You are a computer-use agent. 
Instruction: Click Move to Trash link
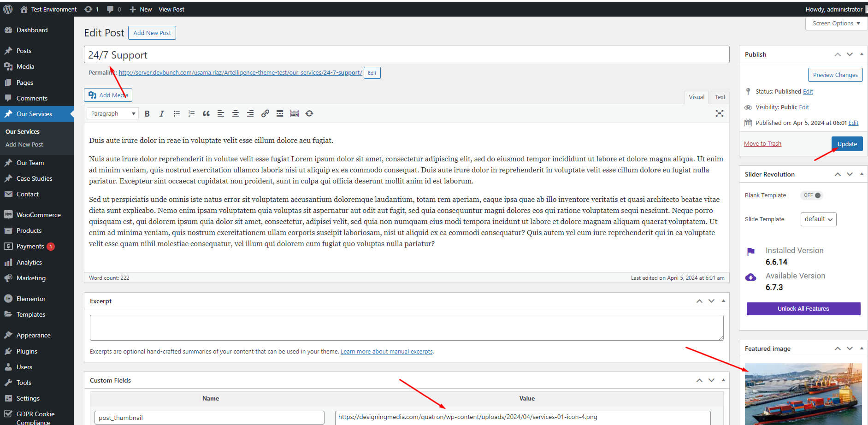point(762,144)
